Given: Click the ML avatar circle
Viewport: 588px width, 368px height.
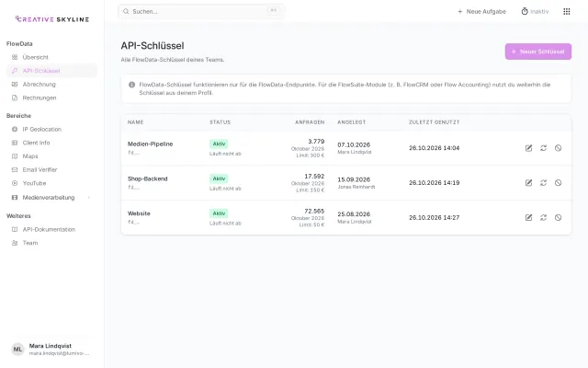Looking at the screenshot, I should coord(17,350).
